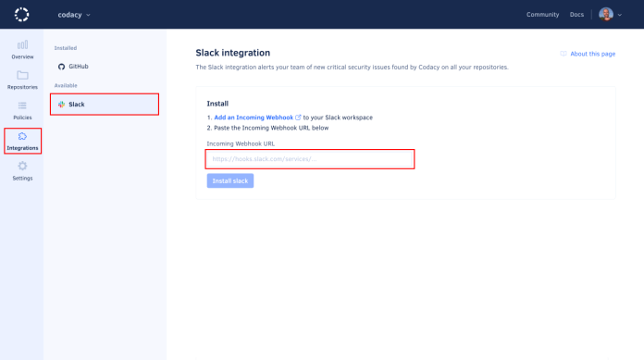Open the Repositories folder icon
644x360 pixels.
[22, 75]
